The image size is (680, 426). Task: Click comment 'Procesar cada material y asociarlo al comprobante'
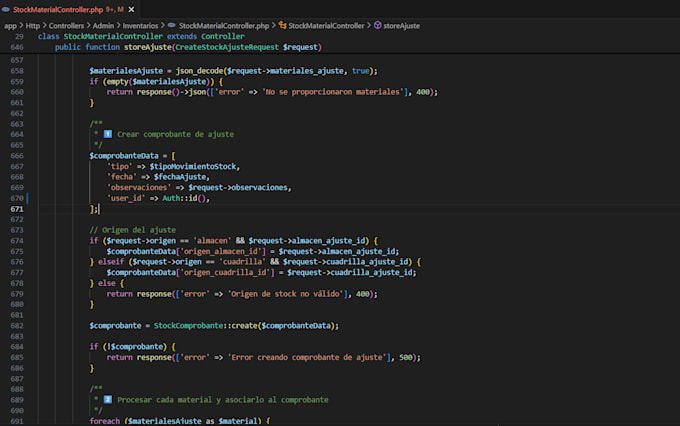pyautogui.click(x=223, y=400)
